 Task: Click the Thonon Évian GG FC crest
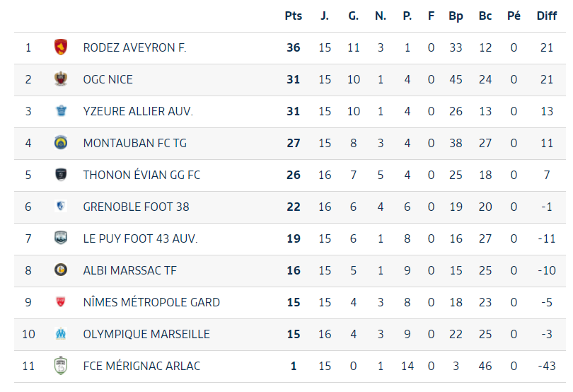[x=61, y=175]
